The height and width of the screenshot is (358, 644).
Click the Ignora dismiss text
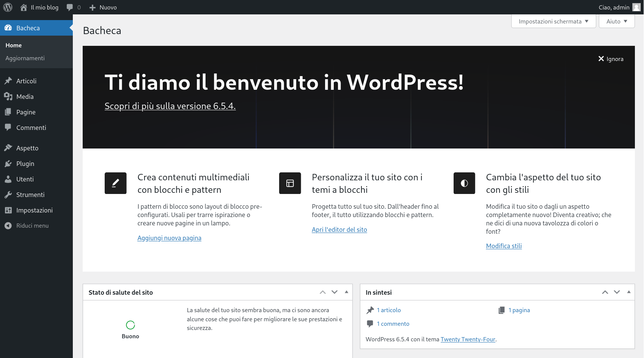[x=615, y=59]
